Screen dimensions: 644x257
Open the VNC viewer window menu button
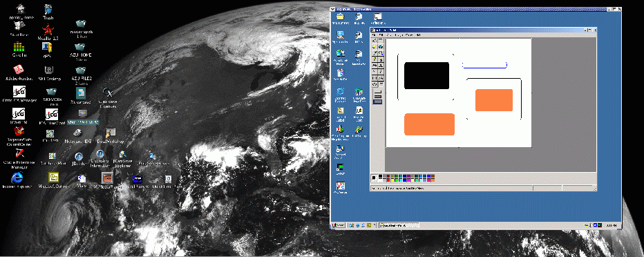[x=333, y=8]
